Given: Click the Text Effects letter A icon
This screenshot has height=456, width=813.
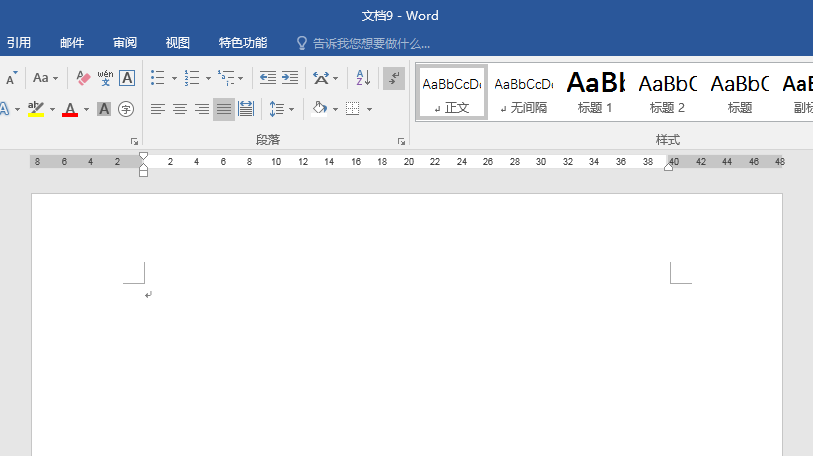Looking at the screenshot, I should coord(5,109).
